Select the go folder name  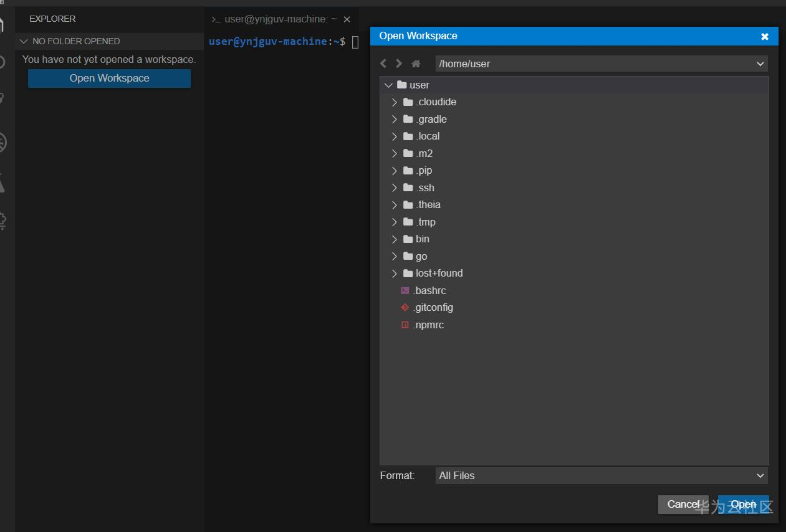tap(421, 256)
